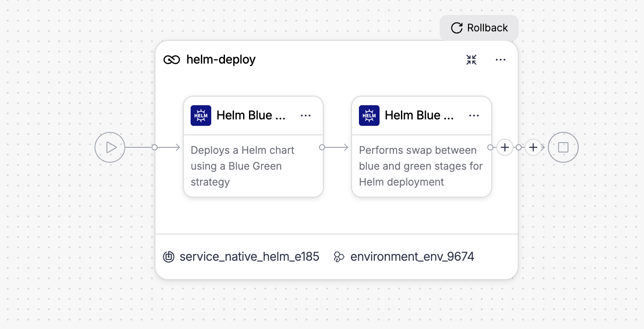Click the pipeline end stop node
The height and width of the screenshot is (329, 644).
[x=563, y=147]
